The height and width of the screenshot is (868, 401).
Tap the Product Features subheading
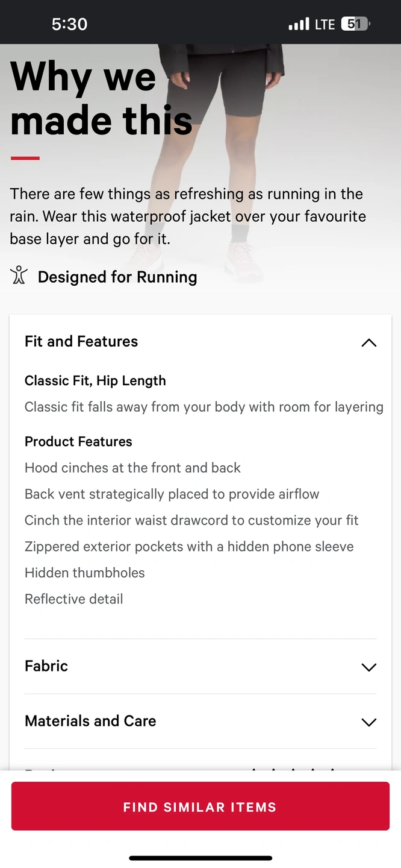(78, 441)
